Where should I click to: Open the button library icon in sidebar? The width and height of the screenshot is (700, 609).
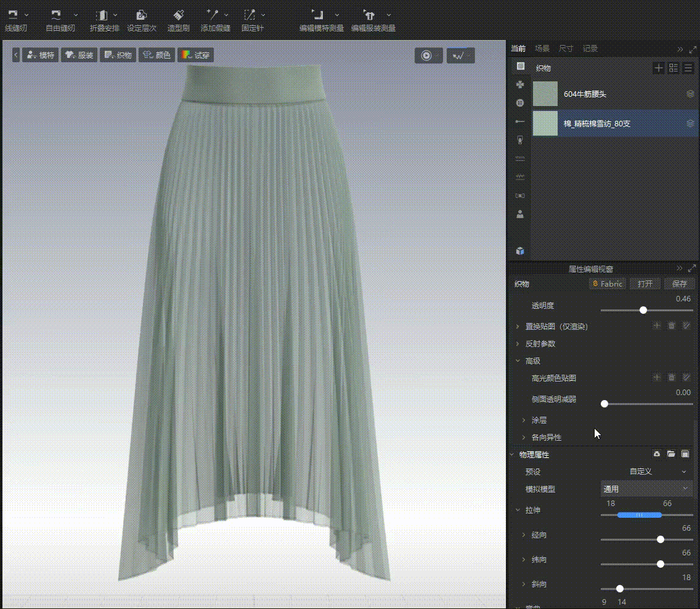(x=520, y=102)
